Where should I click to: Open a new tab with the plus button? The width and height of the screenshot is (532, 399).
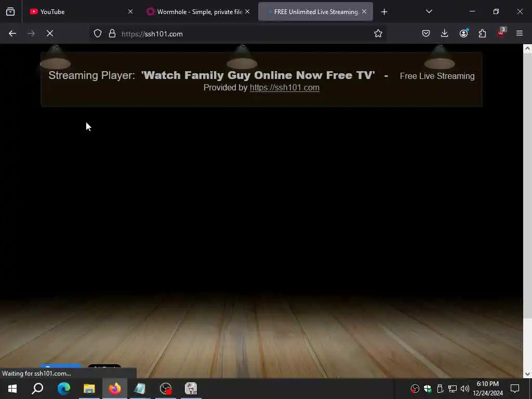[384, 12]
